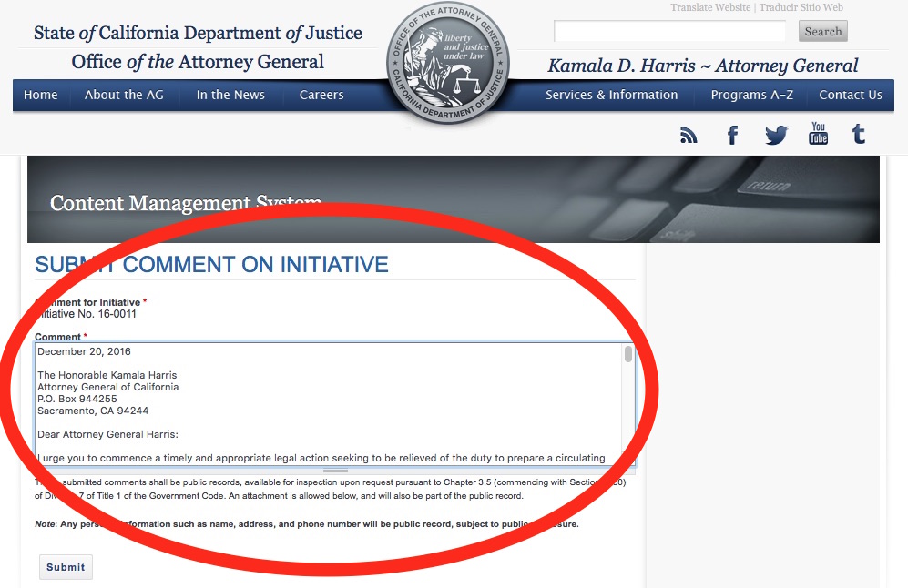The image size is (908, 588).
Task: Click the Initiative No. 16-0011 text
Action: [86, 314]
